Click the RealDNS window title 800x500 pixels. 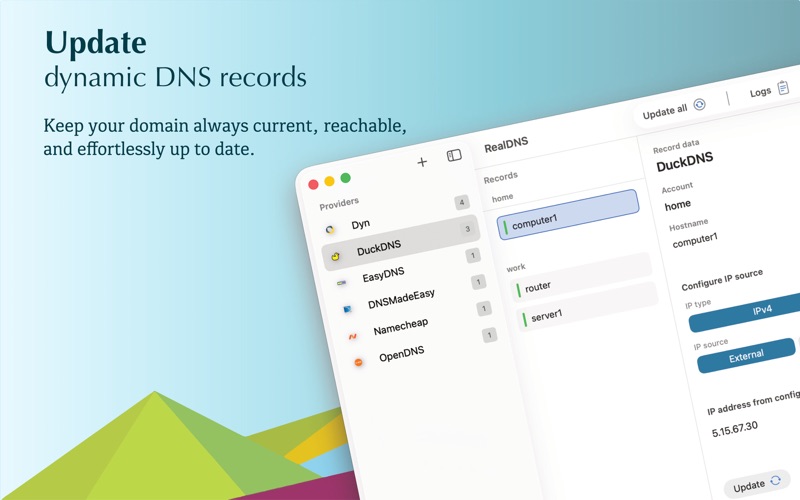pos(506,145)
